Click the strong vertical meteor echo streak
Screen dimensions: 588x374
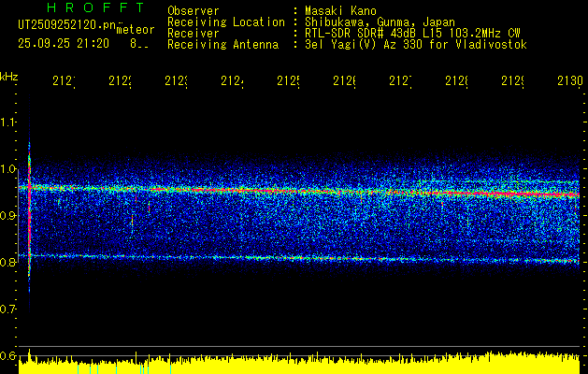tap(29, 214)
